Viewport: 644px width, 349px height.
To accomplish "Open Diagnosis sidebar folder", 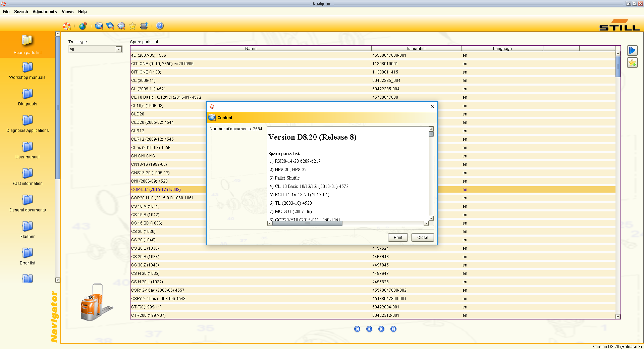I will click(28, 97).
